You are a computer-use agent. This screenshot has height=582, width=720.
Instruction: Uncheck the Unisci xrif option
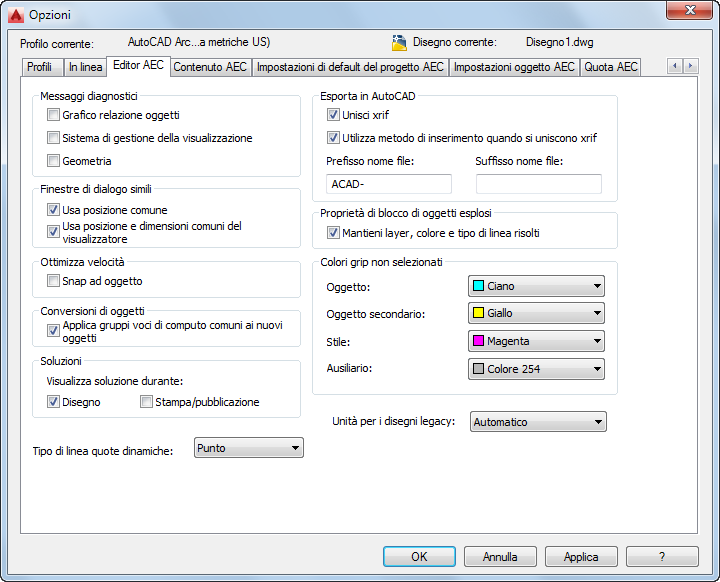click(x=333, y=114)
